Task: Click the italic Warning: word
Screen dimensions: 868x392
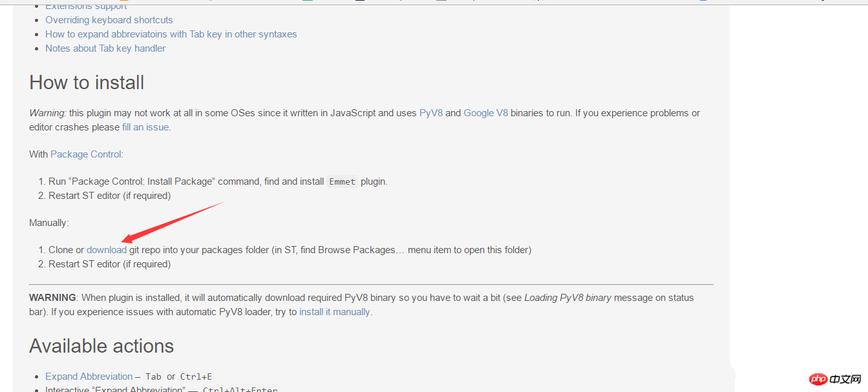Action: (48, 113)
